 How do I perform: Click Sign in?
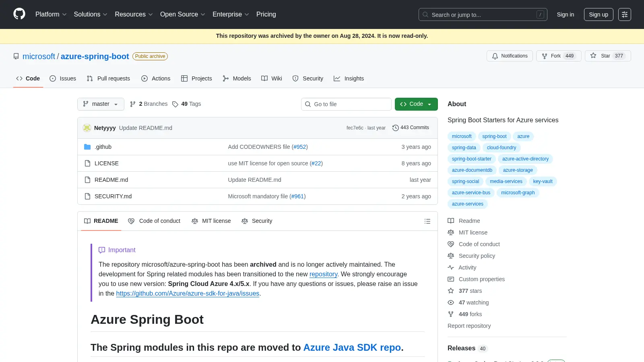click(566, 14)
